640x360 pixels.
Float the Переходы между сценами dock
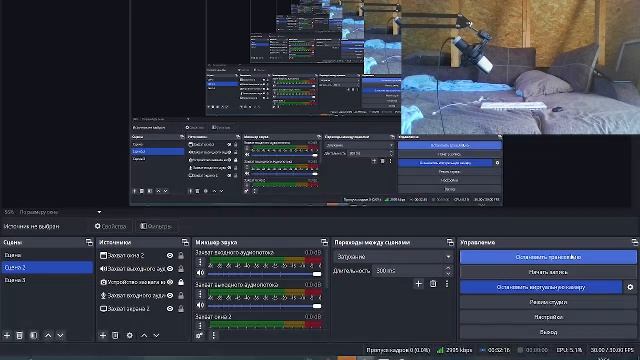(450, 242)
